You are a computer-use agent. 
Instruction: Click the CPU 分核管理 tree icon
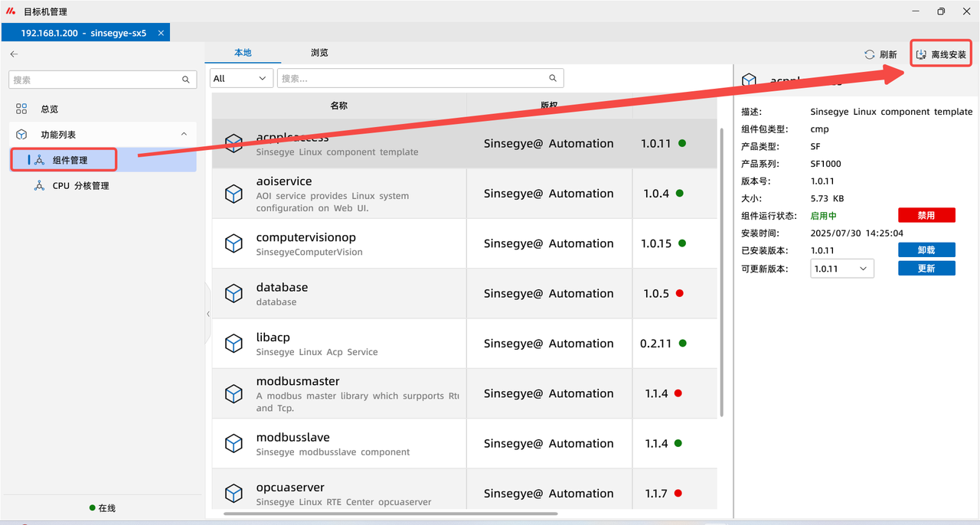click(x=39, y=186)
